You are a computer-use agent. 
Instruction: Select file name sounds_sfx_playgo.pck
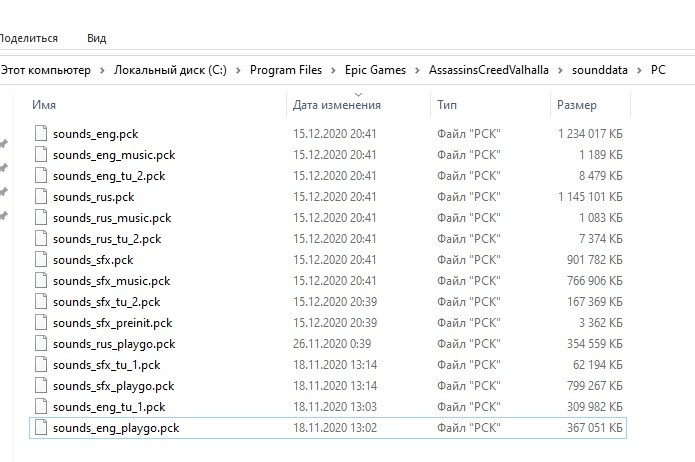(x=113, y=386)
